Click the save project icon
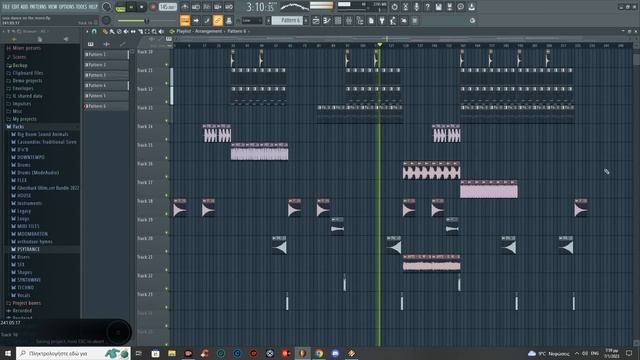Screen dimensions: 640x360 pyautogui.click(x=438, y=7)
